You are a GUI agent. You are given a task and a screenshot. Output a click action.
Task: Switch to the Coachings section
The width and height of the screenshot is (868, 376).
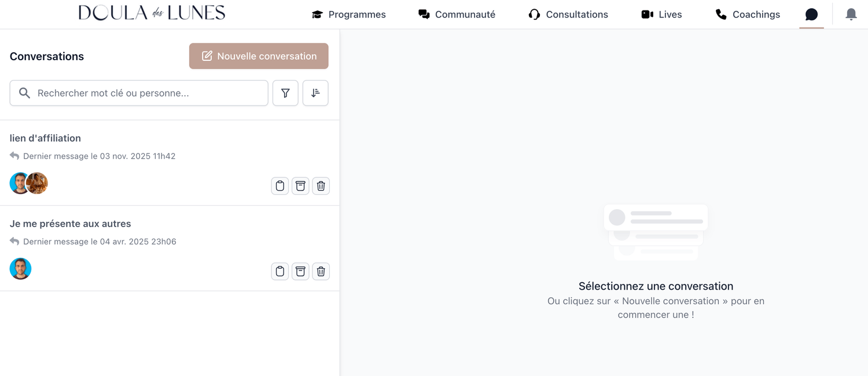pyautogui.click(x=748, y=14)
